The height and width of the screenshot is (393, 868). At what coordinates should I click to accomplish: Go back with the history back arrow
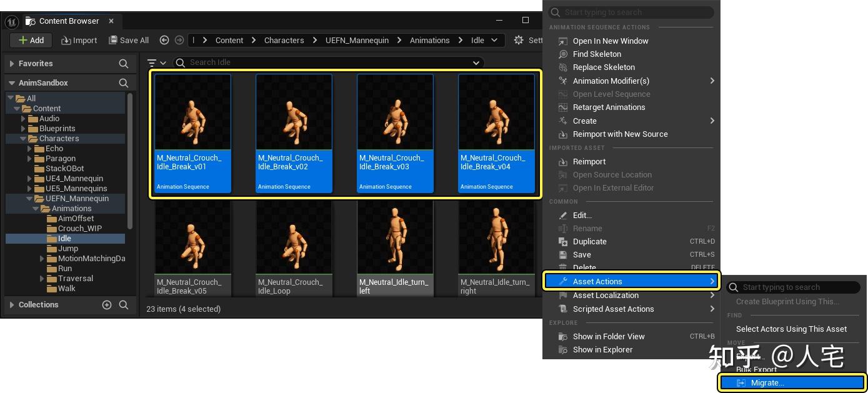(164, 40)
